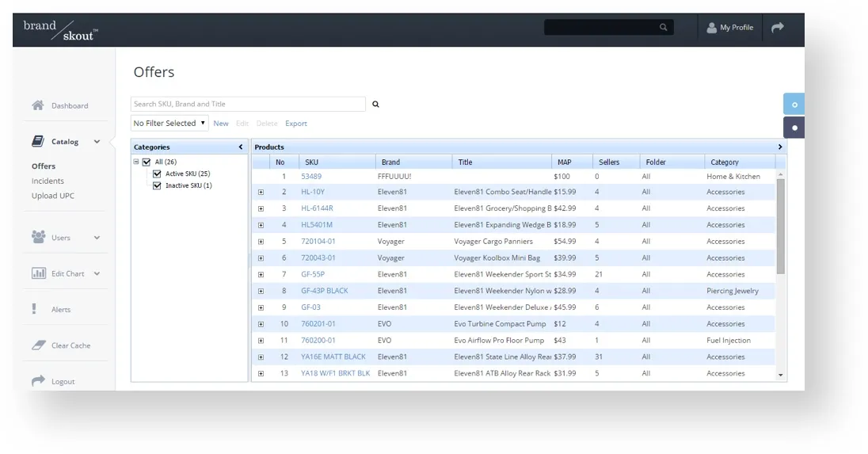Collapse the Catalog menu chevron
Image resolution: width=868 pixels, height=454 pixels.
coord(97,142)
